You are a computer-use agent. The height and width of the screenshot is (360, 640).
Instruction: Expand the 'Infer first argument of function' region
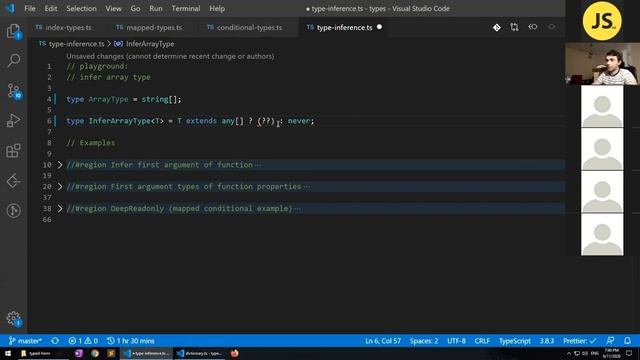click(x=60, y=165)
